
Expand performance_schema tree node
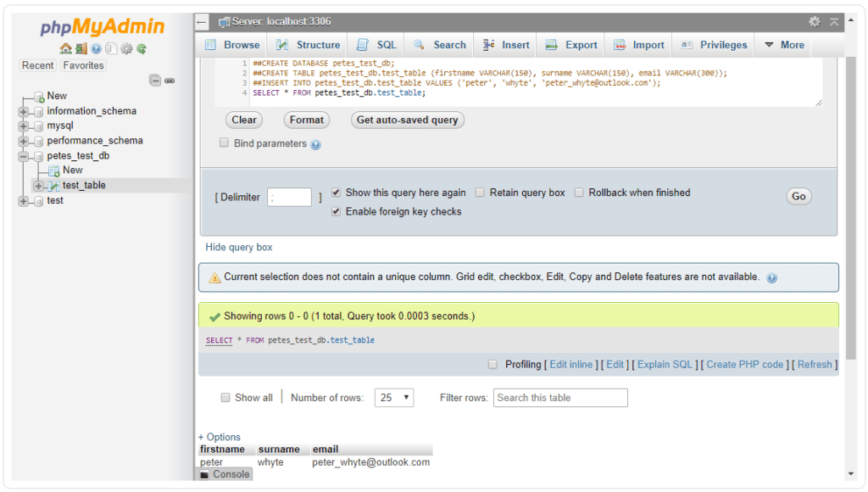point(23,142)
